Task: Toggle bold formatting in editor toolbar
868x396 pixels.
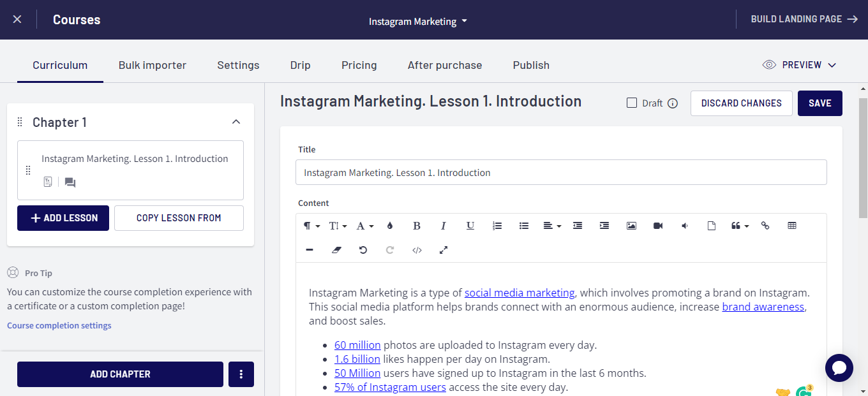Action: point(417,226)
